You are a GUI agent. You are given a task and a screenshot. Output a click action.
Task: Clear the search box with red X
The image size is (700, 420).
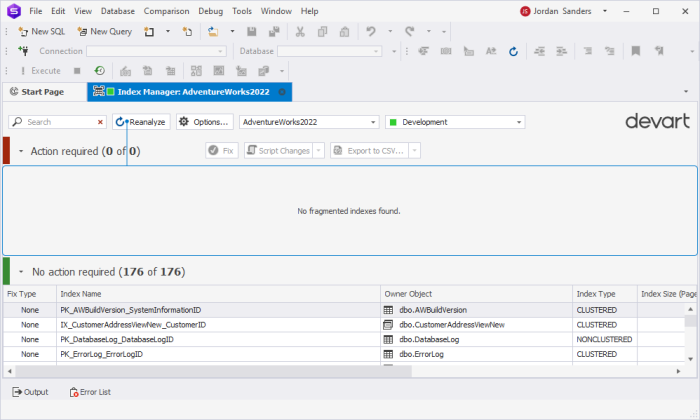(x=100, y=122)
